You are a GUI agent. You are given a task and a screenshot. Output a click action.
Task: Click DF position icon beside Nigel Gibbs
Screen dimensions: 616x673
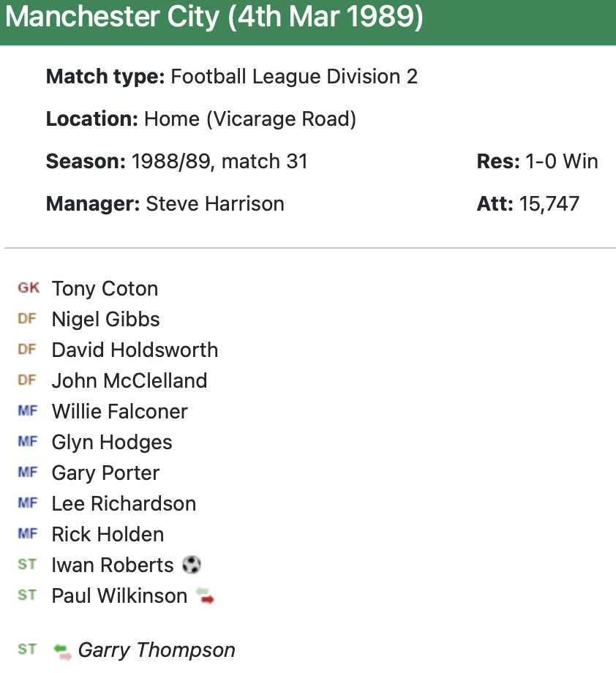[x=27, y=319]
